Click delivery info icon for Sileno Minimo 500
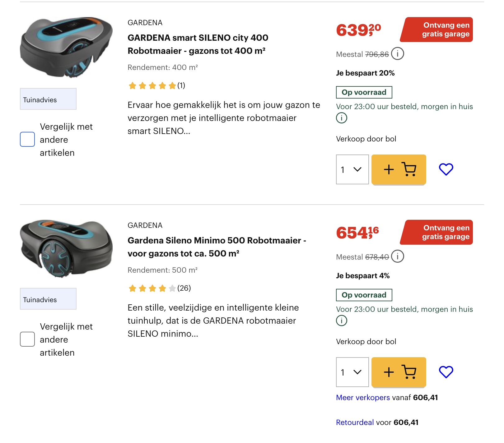The height and width of the screenshot is (443, 504). (x=341, y=321)
